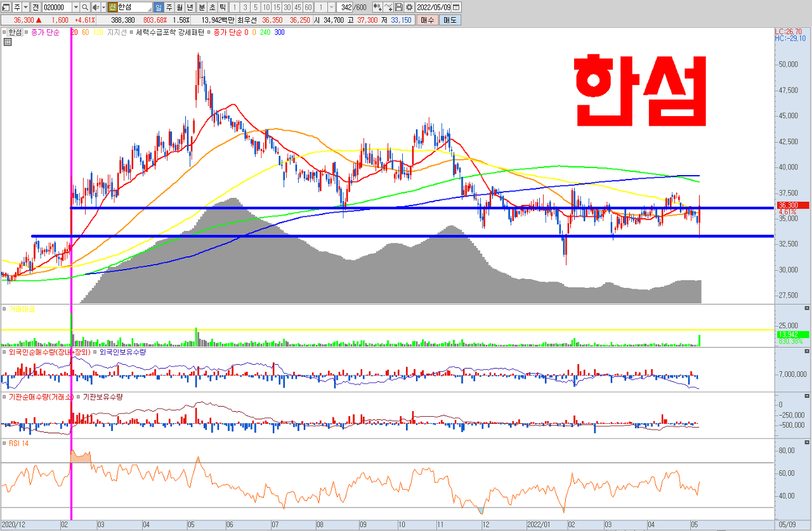This screenshot has height=531, width=812.
Task: Choose the 10 interval button
Action: point(266,7)
